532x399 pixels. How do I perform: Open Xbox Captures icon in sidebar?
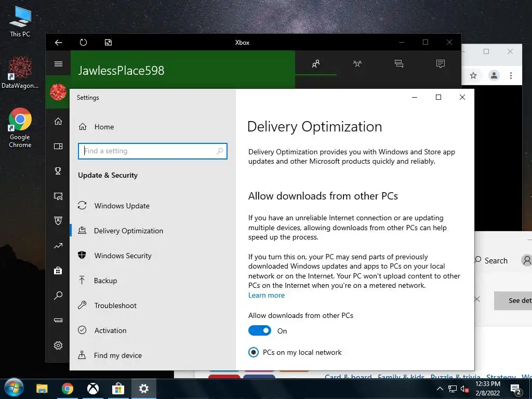pyautogui.click(x=58, y=196)
